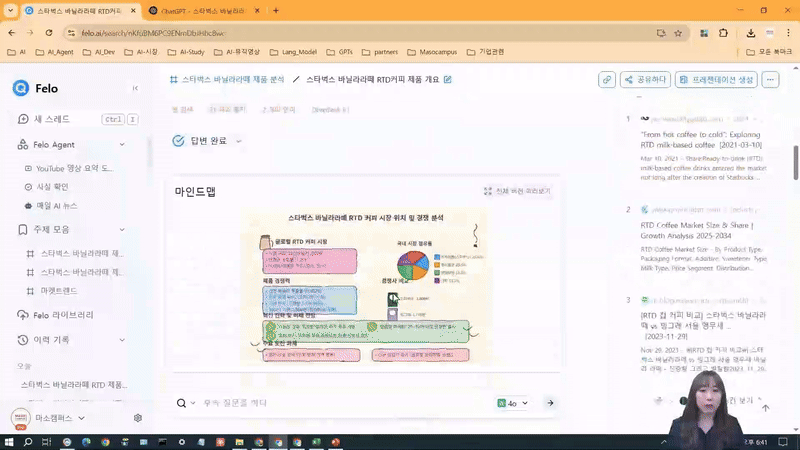Viewport: 800px width, 450px height.
Task: Expand the Felo Agent section
Action: pos(127,145)
